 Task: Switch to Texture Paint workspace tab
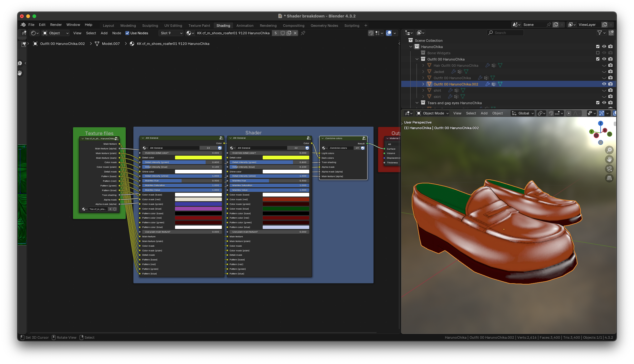point(199,26)
